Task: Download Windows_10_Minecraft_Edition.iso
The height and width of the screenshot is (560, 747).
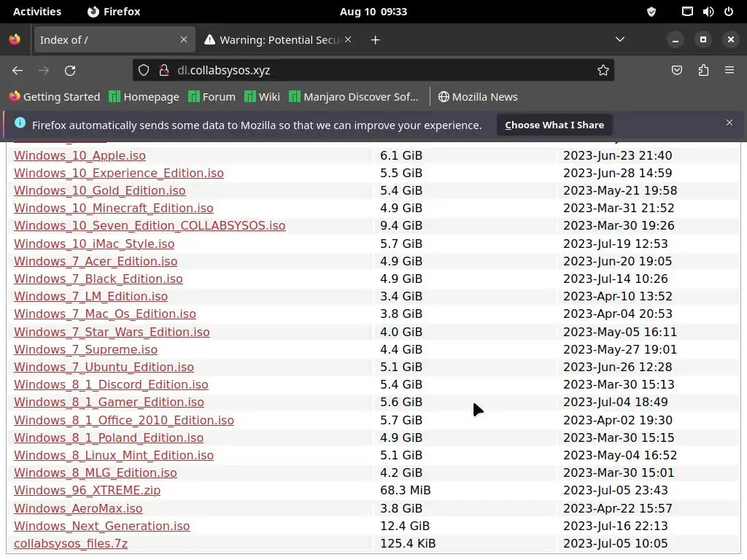Action: point(113,209)
